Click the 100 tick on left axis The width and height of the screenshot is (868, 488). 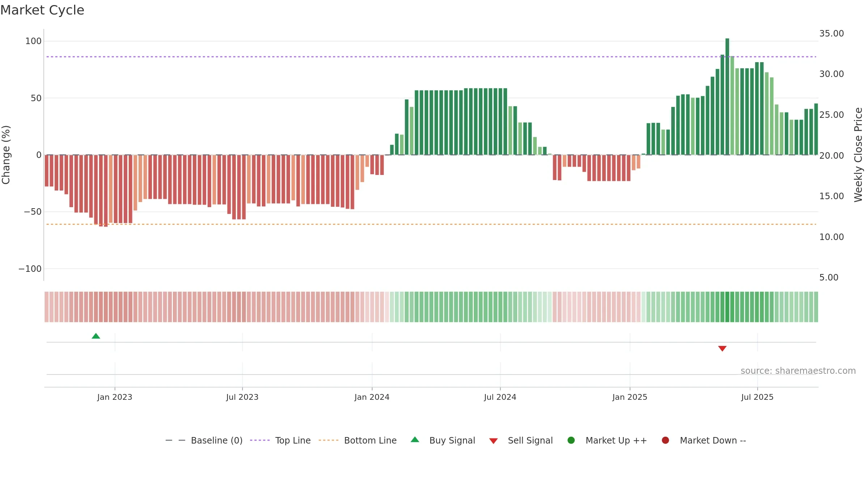coord(33,41)
